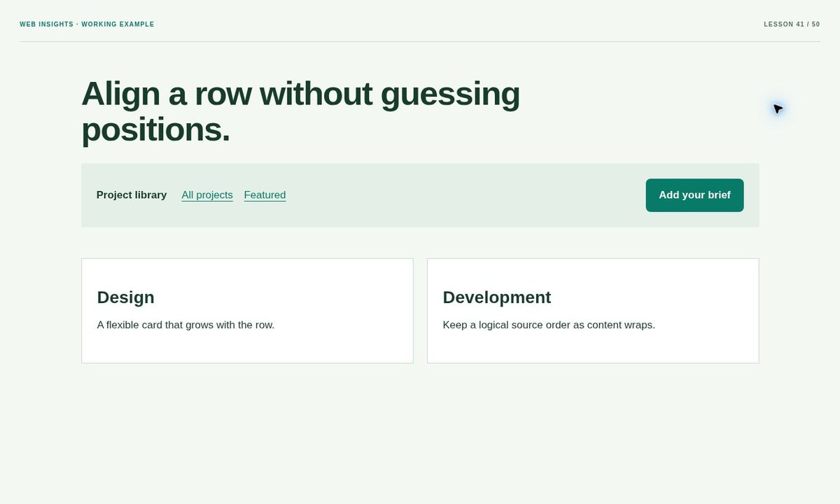840x504 pixels.
Task: Select text 'Keep a logical source order as content wraps.'
Action: 549,325
